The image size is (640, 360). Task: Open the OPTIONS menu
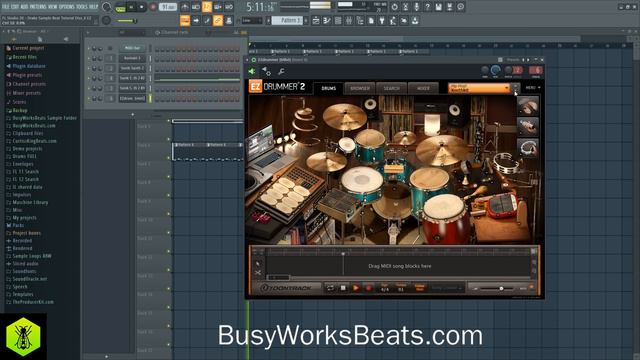[67, 7]
